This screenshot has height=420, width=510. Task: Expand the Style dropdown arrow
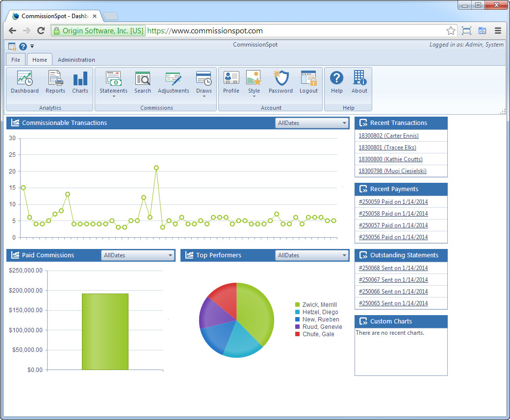254,97
